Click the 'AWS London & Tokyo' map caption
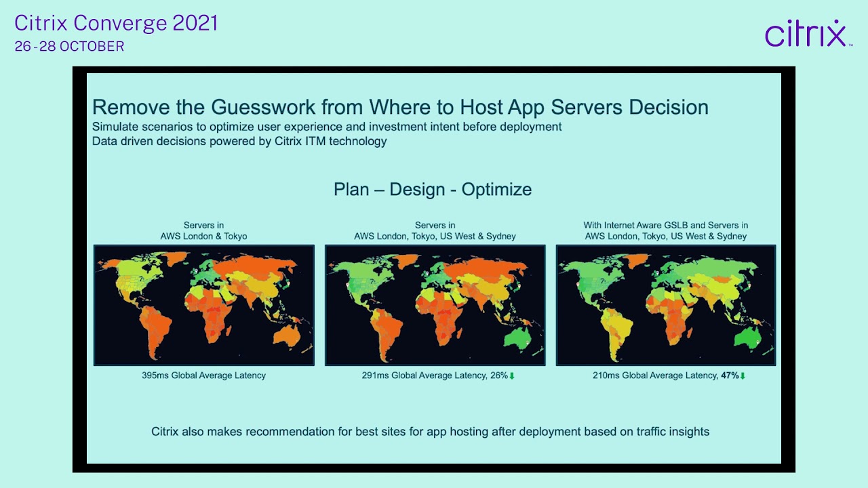The height and width of the screenshot is (488, 868). coord(203,237)
